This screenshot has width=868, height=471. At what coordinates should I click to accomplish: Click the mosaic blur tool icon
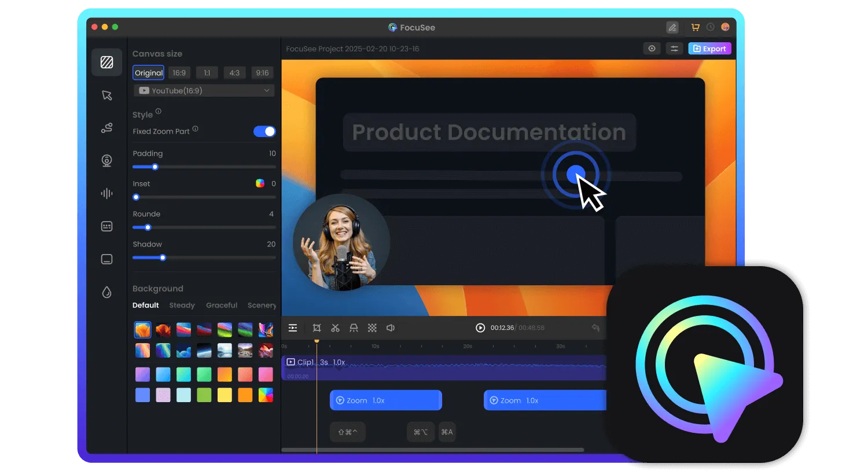coord(372,328)
